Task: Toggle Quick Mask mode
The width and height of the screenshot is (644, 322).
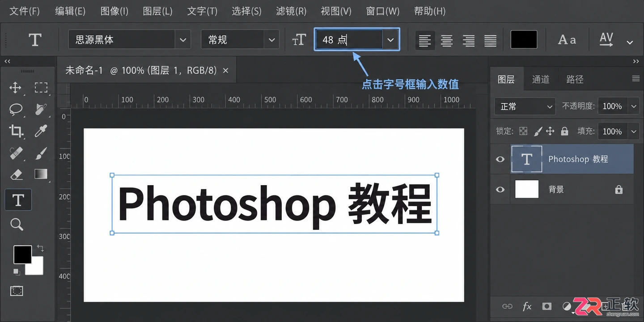Action: 17,291
